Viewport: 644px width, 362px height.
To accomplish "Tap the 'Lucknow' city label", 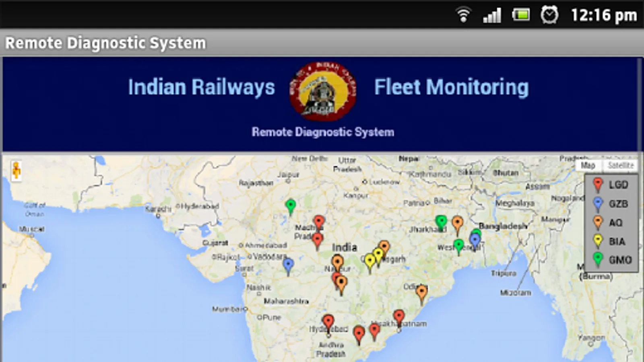I will (384, 182).
